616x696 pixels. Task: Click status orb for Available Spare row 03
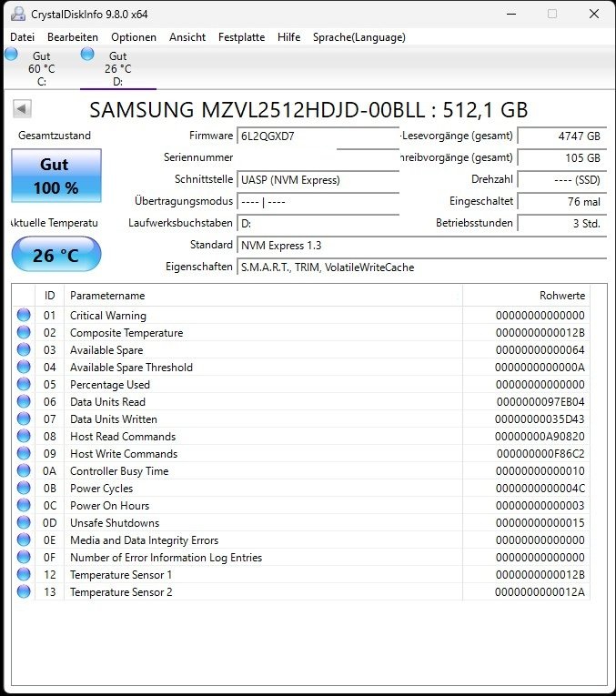(24, 349)
